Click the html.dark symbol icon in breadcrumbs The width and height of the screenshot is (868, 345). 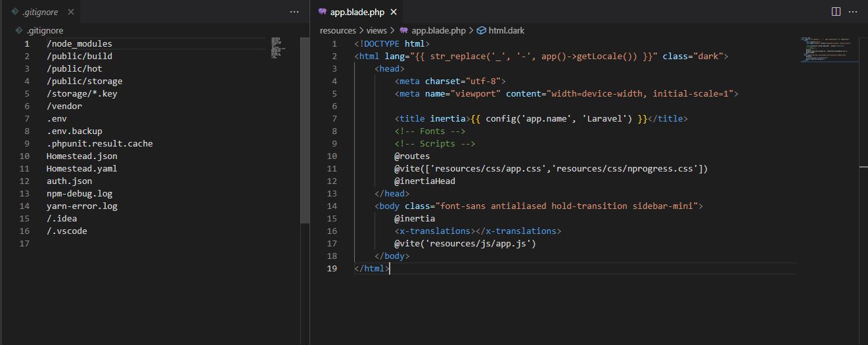pyautogui.click(x=481, y=30)
